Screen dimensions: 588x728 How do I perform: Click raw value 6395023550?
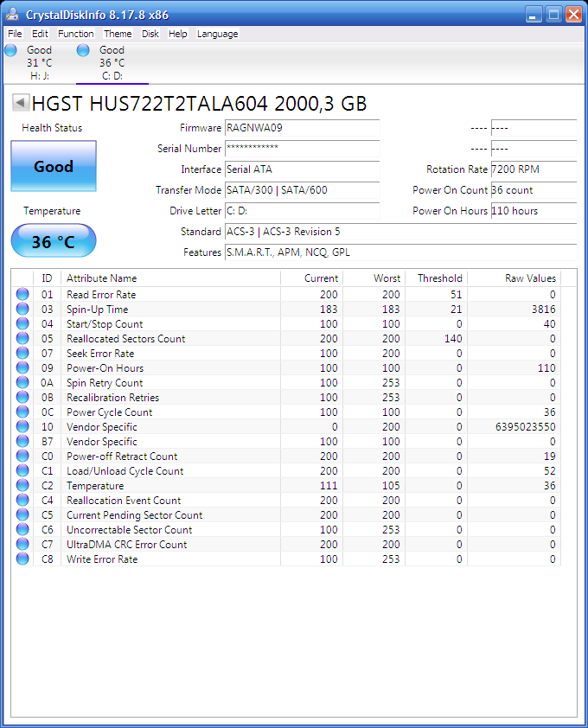[x=525, y=426]
